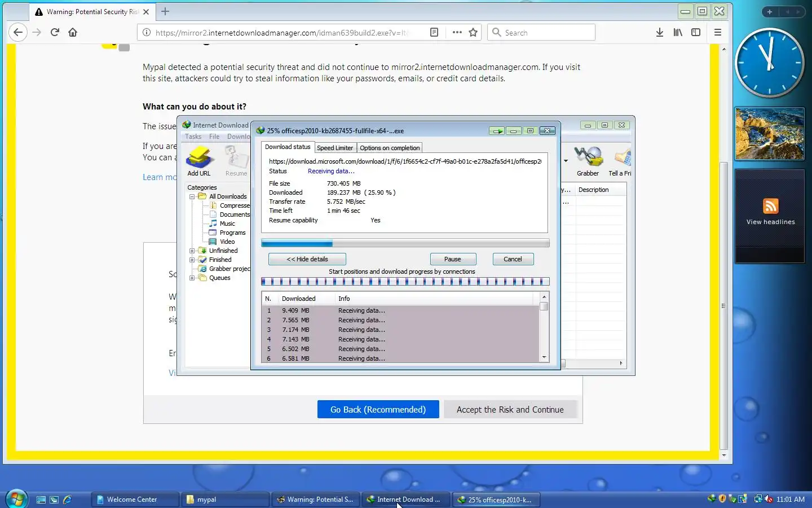Go back using the browser back arrow
812x508 pixels.
18,32
